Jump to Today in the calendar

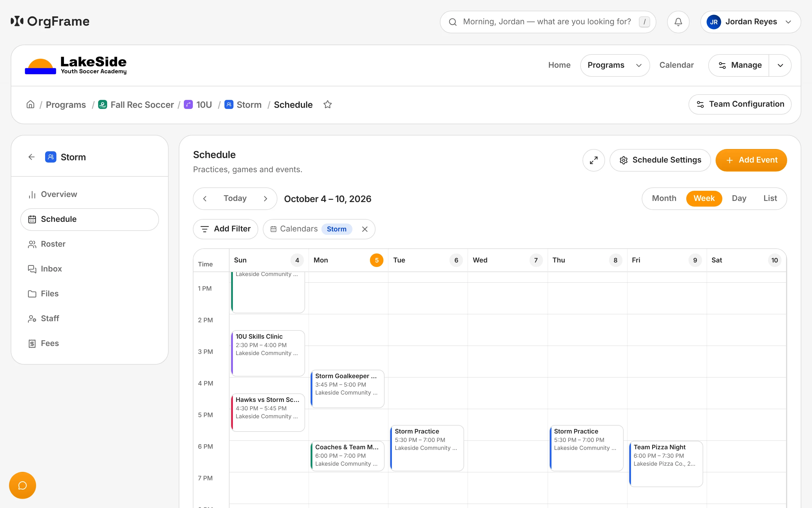pos(235,198)
